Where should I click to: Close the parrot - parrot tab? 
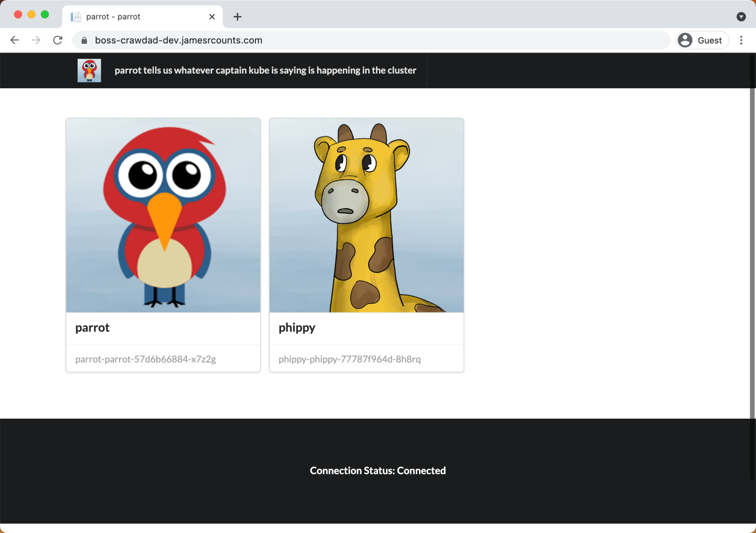tap(212, 17)
